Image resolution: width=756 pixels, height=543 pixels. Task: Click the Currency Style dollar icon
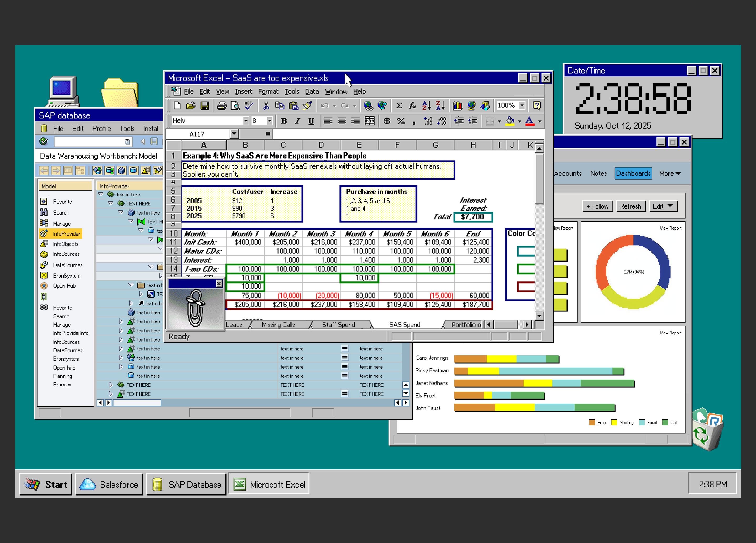[387, 121]
